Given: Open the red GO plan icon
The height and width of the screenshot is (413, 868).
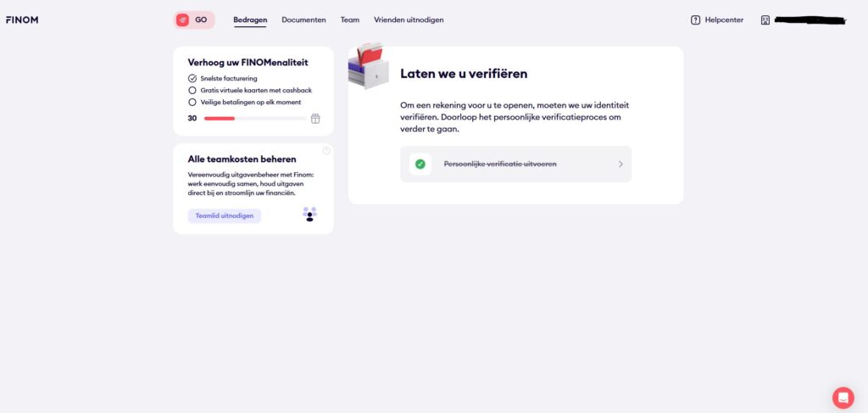Looking at the screenshot, I should click(183, 20).
